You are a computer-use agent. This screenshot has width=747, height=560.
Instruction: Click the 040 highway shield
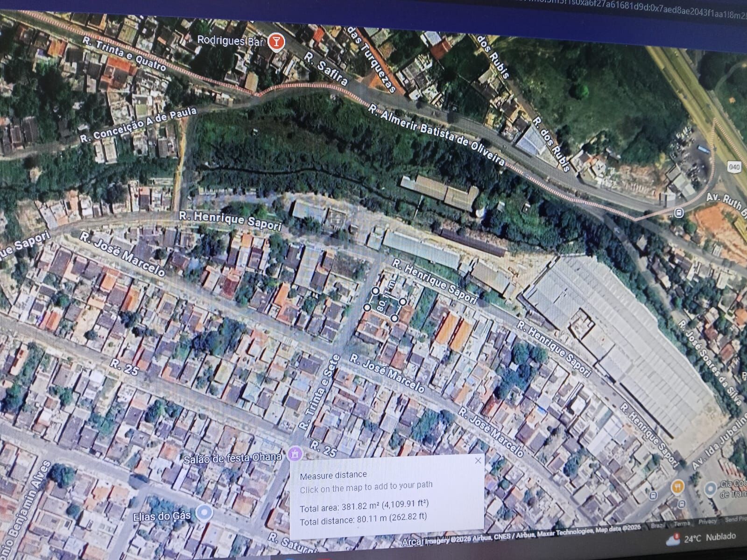(734, 166)
